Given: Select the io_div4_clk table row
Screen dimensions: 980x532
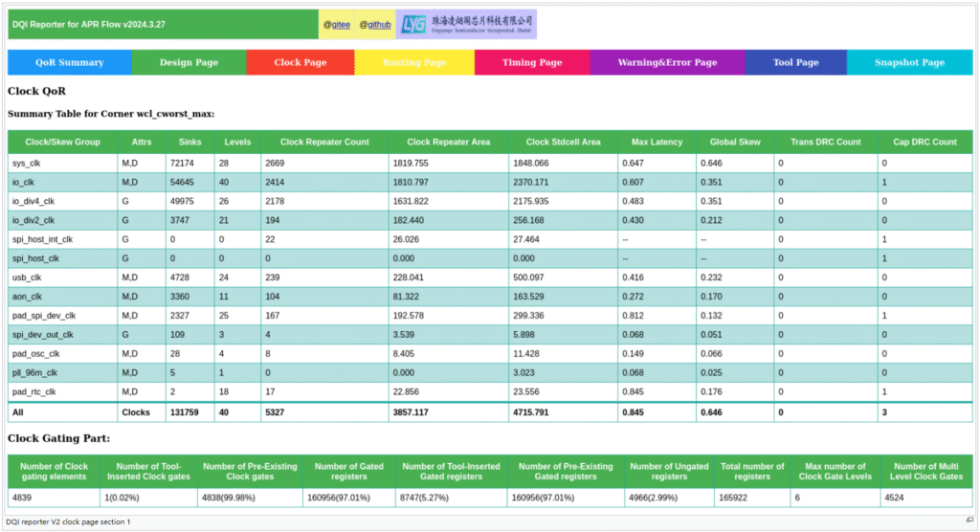Looking at the screenshot, I should 33,201.
